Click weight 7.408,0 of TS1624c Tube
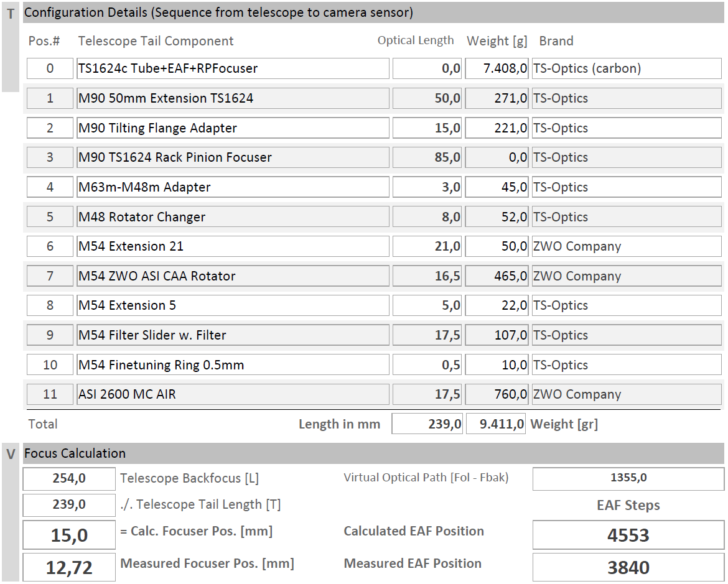Viewport: 728px width, 584px height. 497,68
